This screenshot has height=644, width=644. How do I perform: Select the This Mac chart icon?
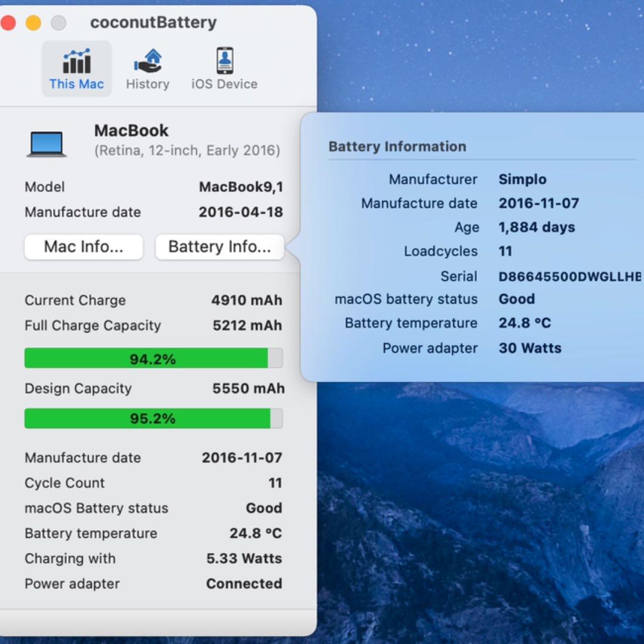pyautogui.click(x=76, y=61)
